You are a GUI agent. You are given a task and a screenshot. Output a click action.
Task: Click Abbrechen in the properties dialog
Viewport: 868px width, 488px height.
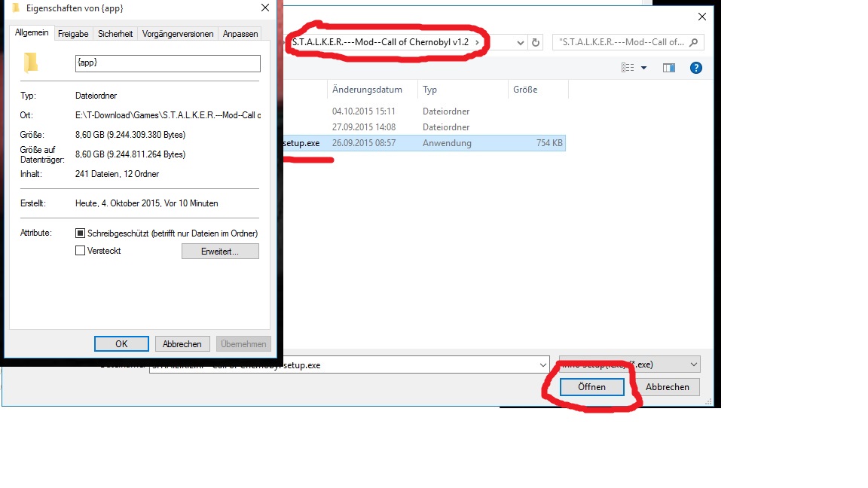(x=182, y=343)
